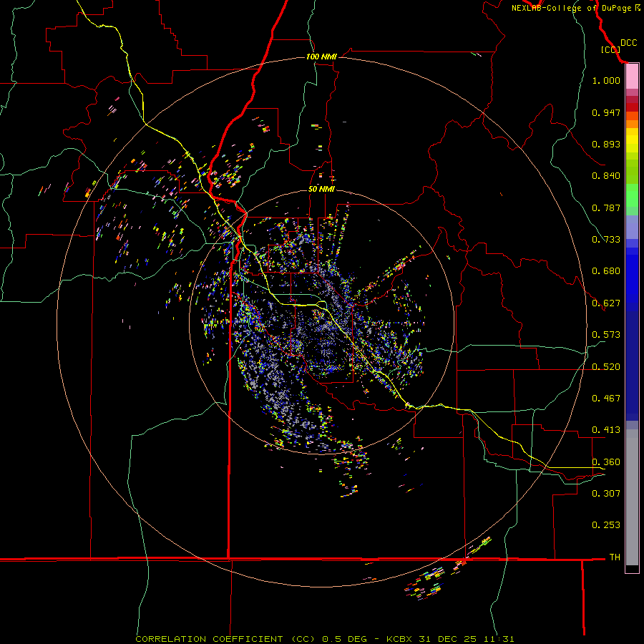Select the 0.307 legend value
644x644 pixels.
(x=606, y=494)
